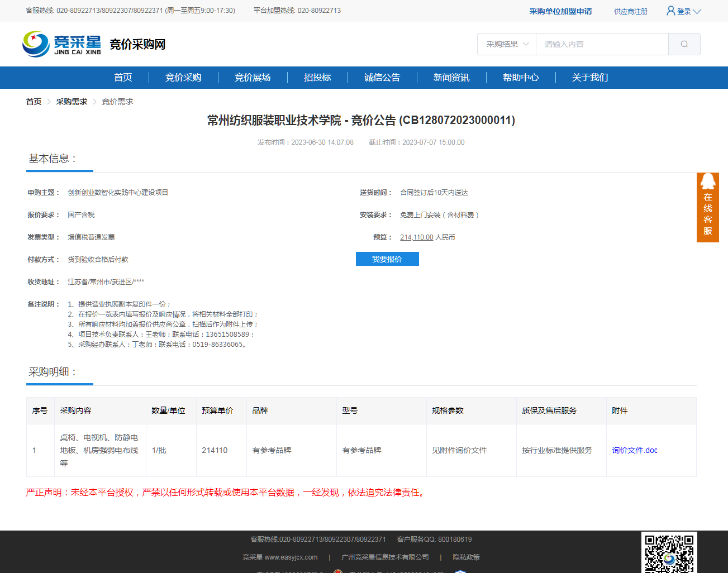Click the 竞采星 logo

(x=61, y=44)
